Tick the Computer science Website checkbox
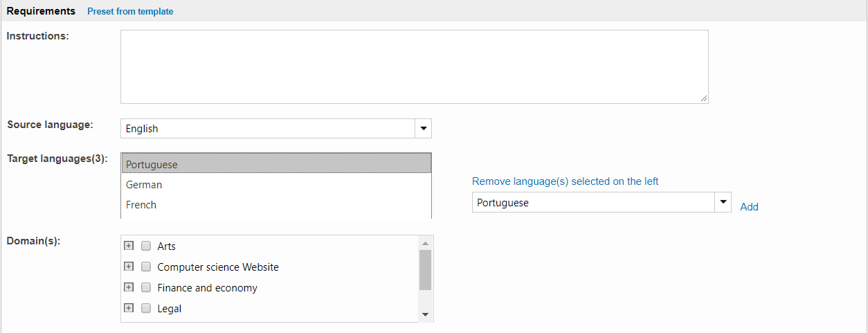 146,267
